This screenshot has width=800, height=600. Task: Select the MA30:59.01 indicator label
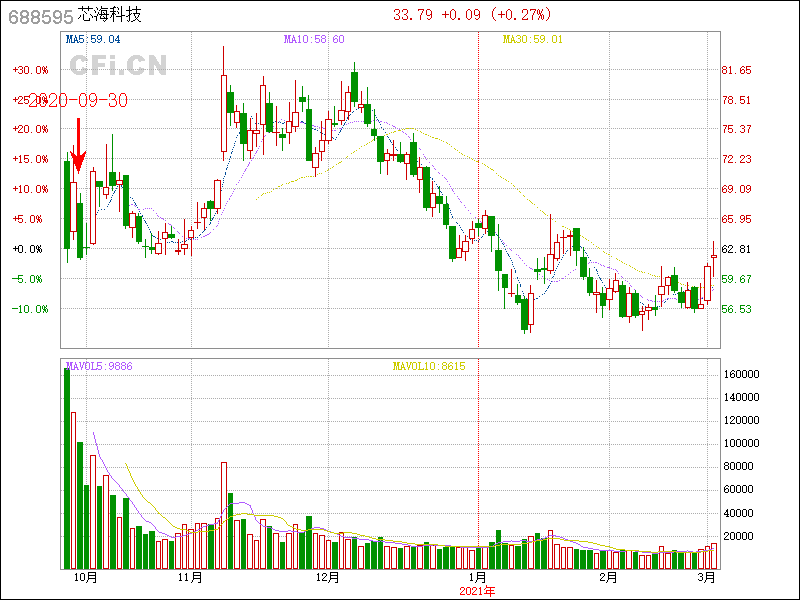[x=532, y=40]
